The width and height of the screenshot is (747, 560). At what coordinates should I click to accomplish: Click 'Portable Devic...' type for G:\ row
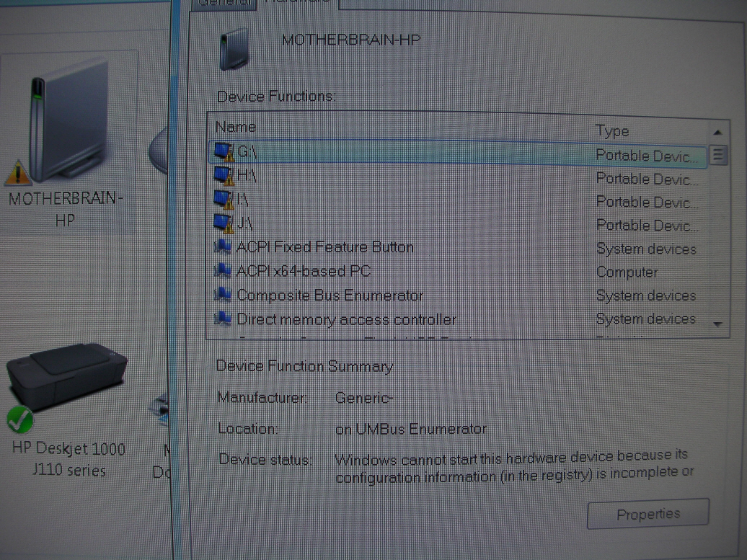tap(647, 156)
